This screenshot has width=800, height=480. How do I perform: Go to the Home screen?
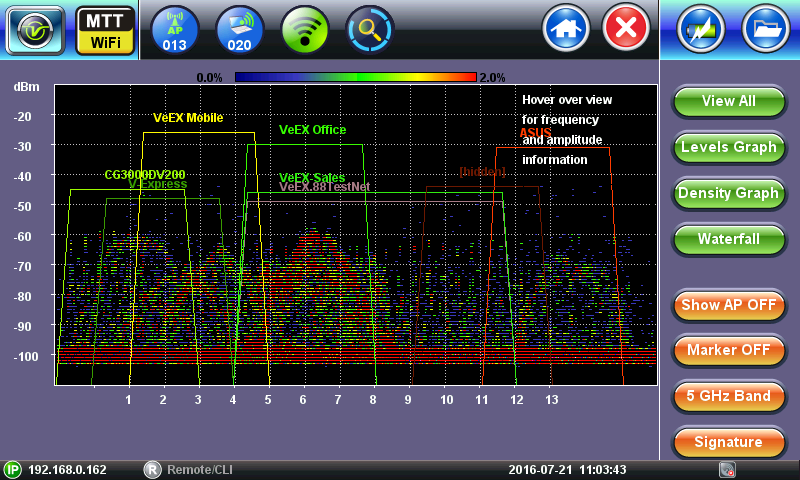coord(566,29)
